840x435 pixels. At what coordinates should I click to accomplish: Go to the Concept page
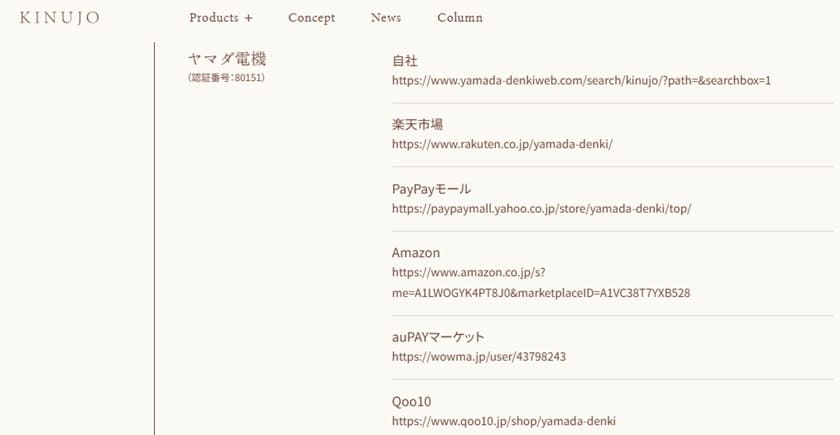pyautogui.click(x=311, y=18)
